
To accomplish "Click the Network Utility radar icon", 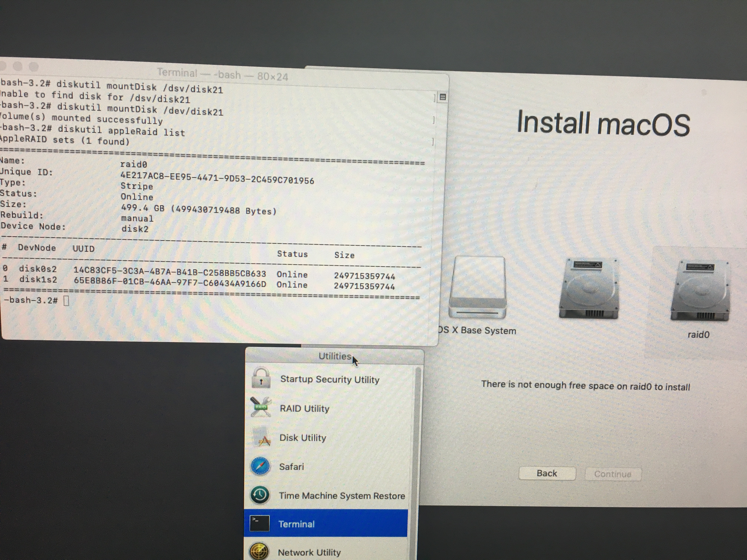I will click(259, 551).
